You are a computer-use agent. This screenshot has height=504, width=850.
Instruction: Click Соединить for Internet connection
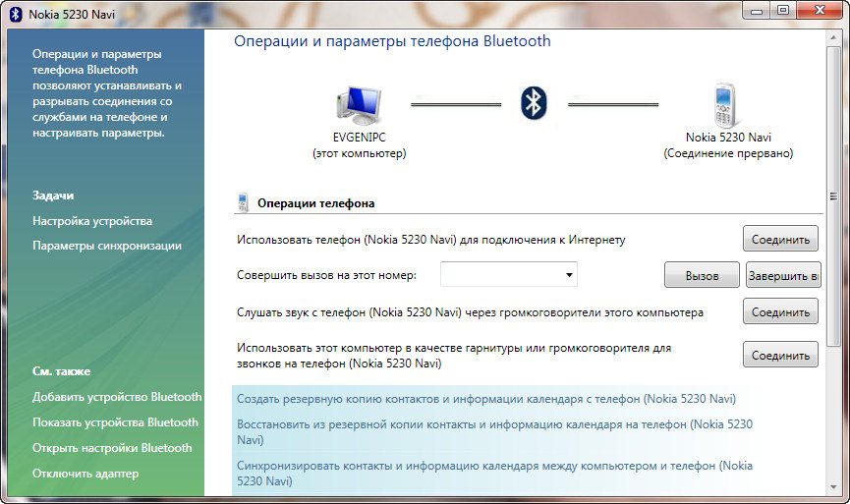(780, 239)
